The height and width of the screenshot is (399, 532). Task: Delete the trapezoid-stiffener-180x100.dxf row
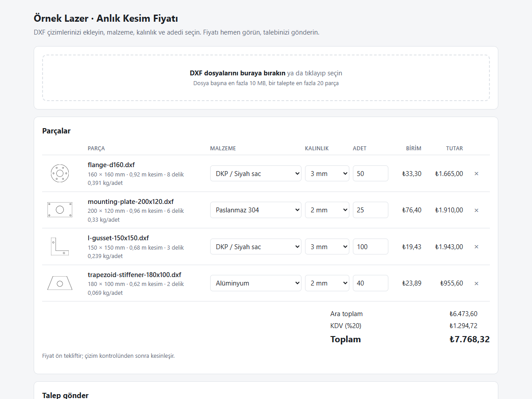tap(477, 283)
